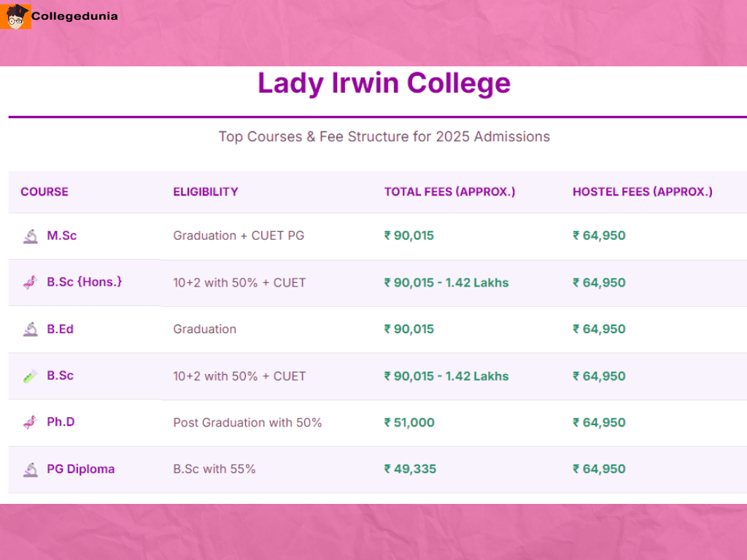Select the M.Sc course link
The image size is (747, 560).
(61, 236)
